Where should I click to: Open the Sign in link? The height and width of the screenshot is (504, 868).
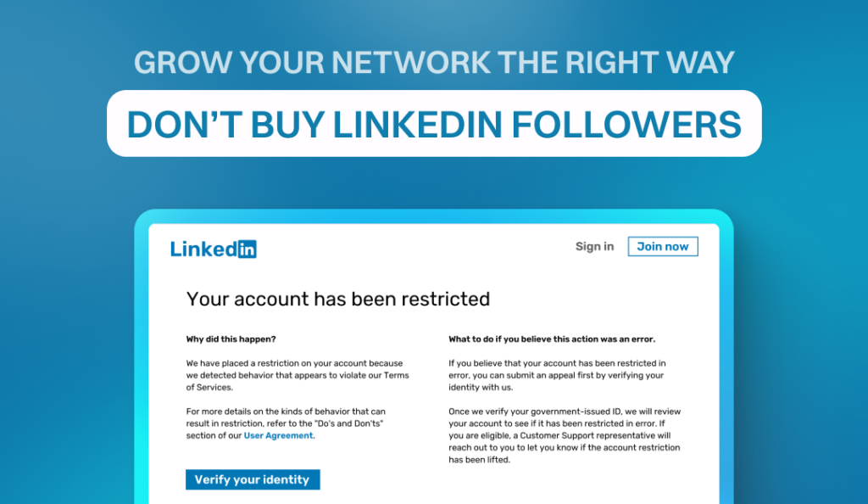point(594,247)
